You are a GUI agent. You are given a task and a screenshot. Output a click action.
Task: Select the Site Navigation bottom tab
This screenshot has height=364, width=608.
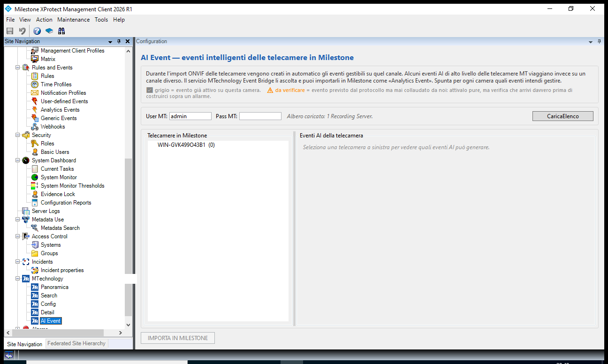click(x=25, y=344)
